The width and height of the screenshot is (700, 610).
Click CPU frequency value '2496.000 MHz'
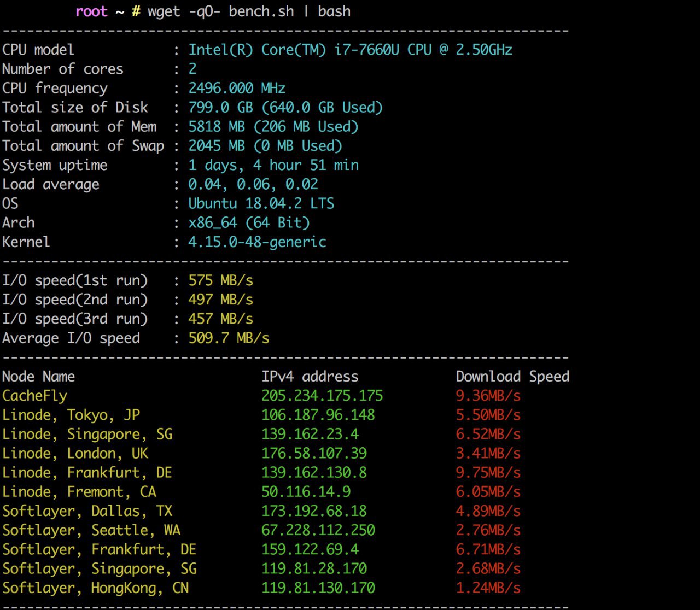(x=237, y=88)
